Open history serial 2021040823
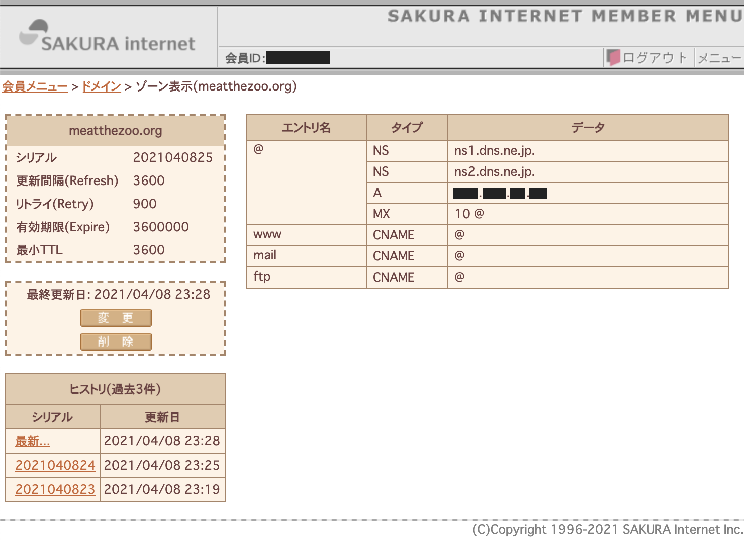756x542 pixels. click(55, 489)
